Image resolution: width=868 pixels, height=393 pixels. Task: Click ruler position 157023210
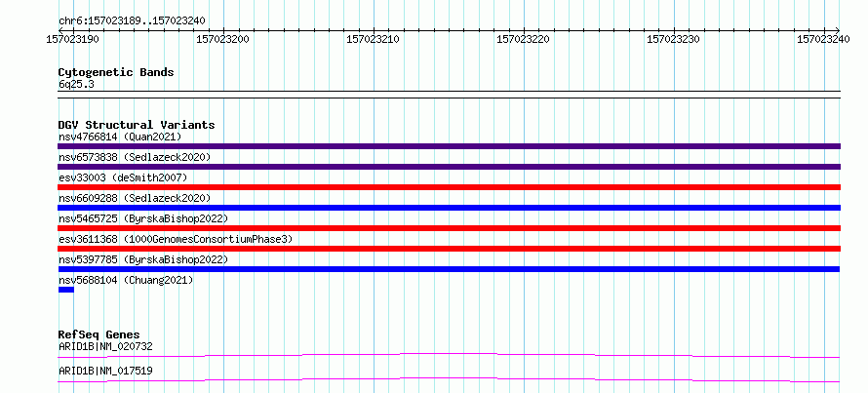click(x=374, y=39)
